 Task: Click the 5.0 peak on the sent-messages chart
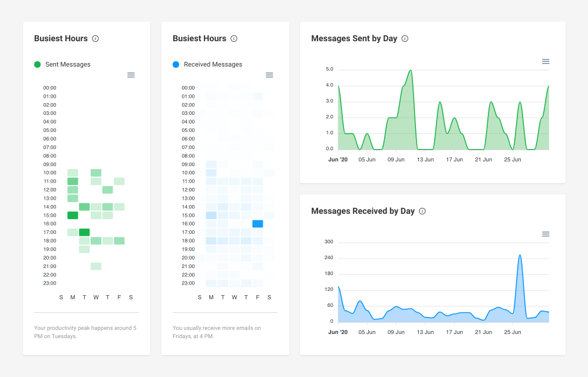click(409, 69)
